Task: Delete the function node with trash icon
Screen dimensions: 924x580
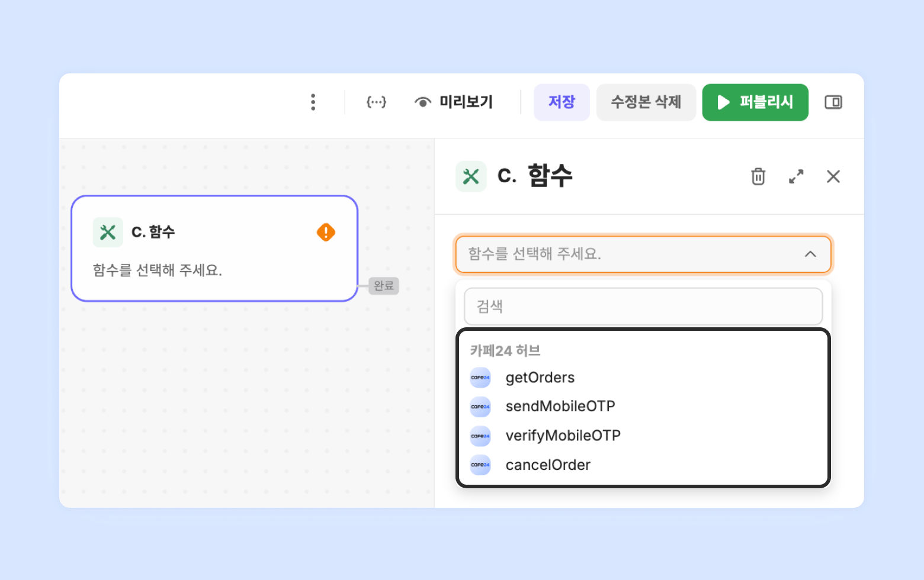Action: (x=758, y=176)
